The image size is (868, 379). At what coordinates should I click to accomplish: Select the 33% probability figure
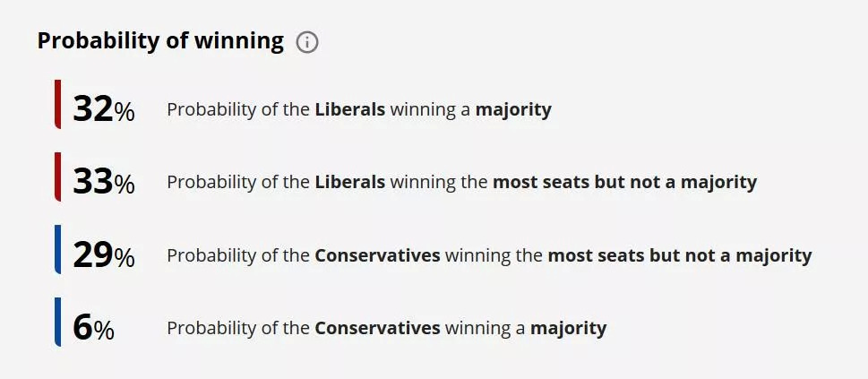[x=103, y=183]
